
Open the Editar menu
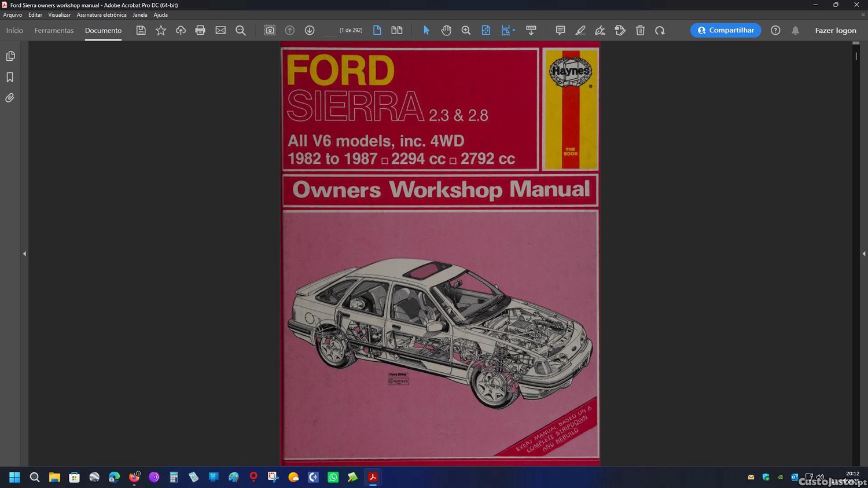[35, 15]
